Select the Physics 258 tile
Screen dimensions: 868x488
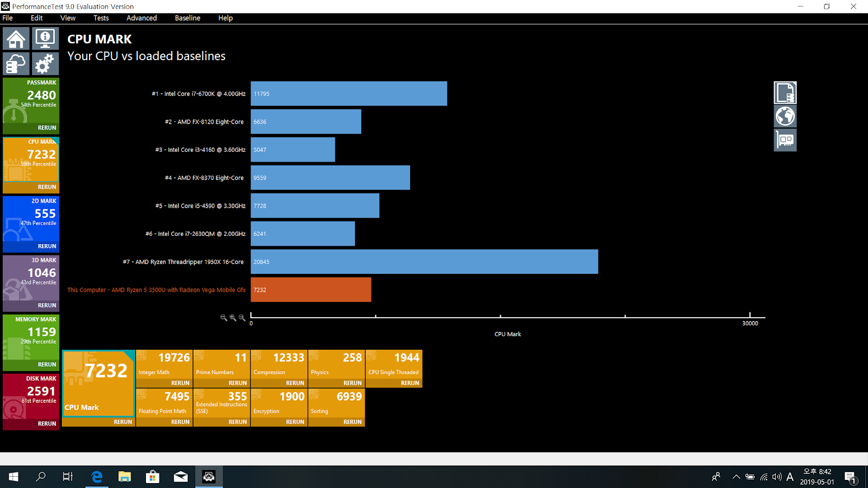coord(337,364)
